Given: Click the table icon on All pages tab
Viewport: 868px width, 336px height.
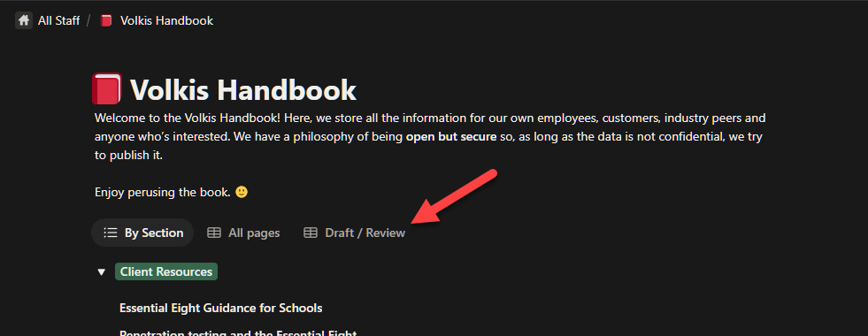Looking at the screenshot, I should pyautogui.click(x=214, y=233).
